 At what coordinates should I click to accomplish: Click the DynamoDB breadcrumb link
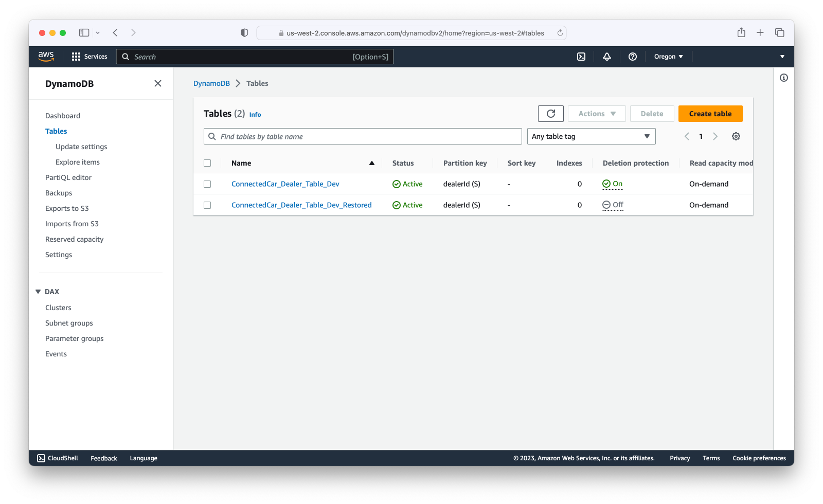[211, 83]
